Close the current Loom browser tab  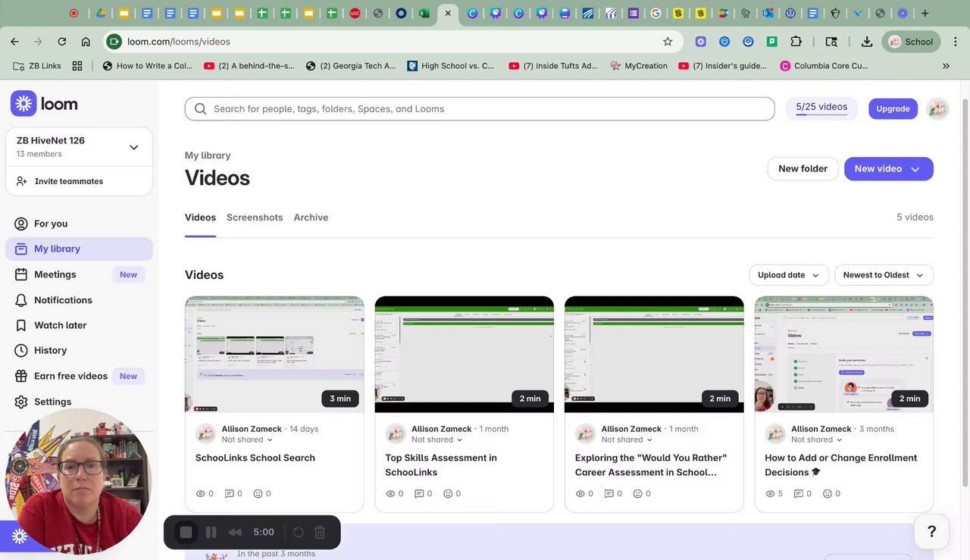pyautogui.click(x=448, y=13)
